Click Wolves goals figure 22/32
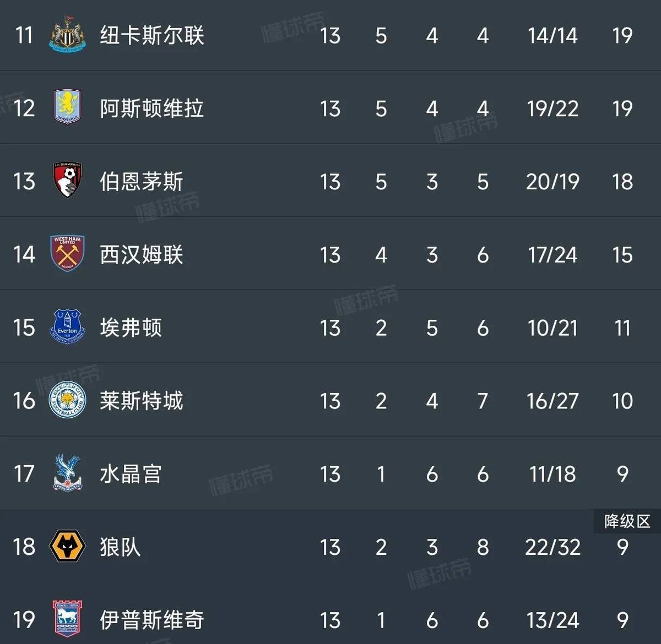The height and width of the screenshot is (644, 661). pyautogui.click(x=552, y=547)
